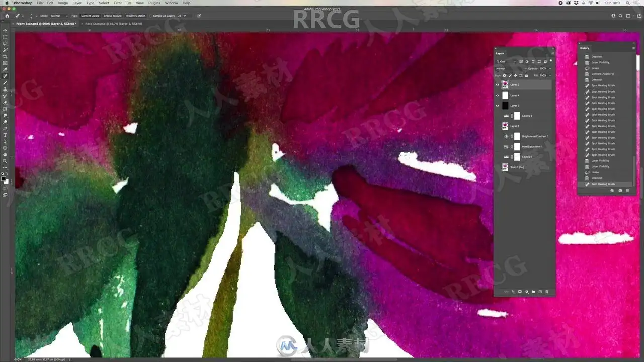Viewport: 644px width, 362px height.
Task: Select the Move tool
Action: (5, 30)
